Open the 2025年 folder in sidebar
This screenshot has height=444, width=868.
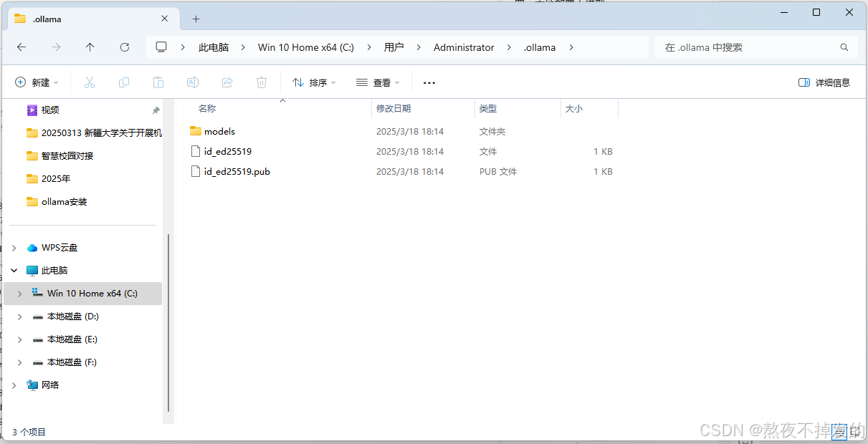(x=56, y=179)
